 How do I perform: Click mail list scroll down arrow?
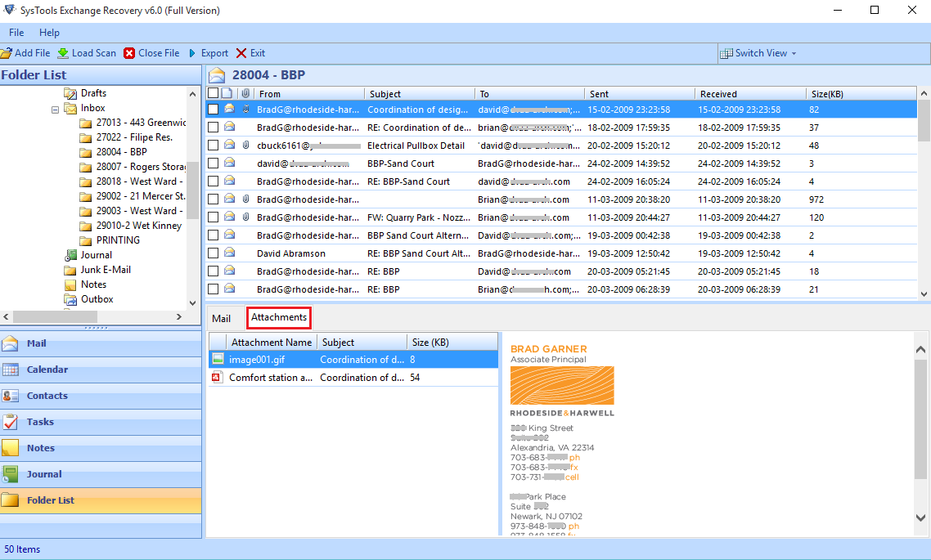pos(924,293)
